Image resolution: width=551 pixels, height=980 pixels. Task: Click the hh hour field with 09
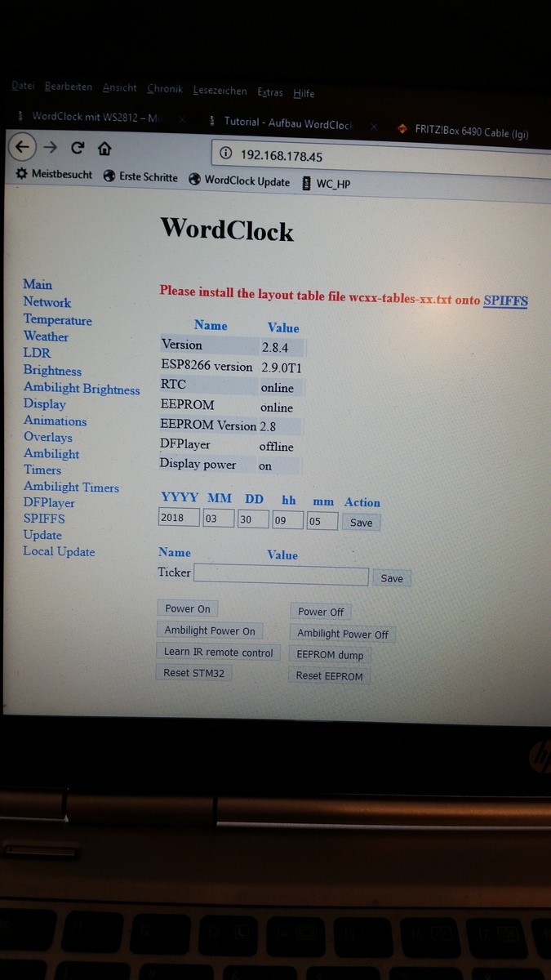coord(288,521)
